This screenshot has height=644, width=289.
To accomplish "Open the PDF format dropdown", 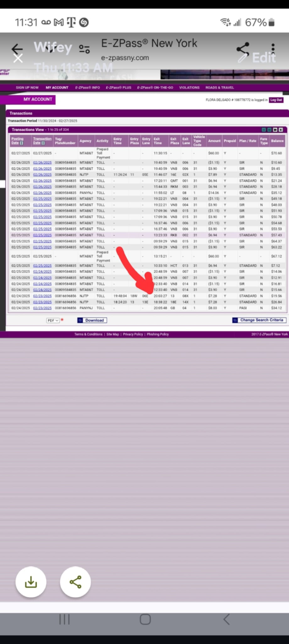I will (x=53, y=320).
